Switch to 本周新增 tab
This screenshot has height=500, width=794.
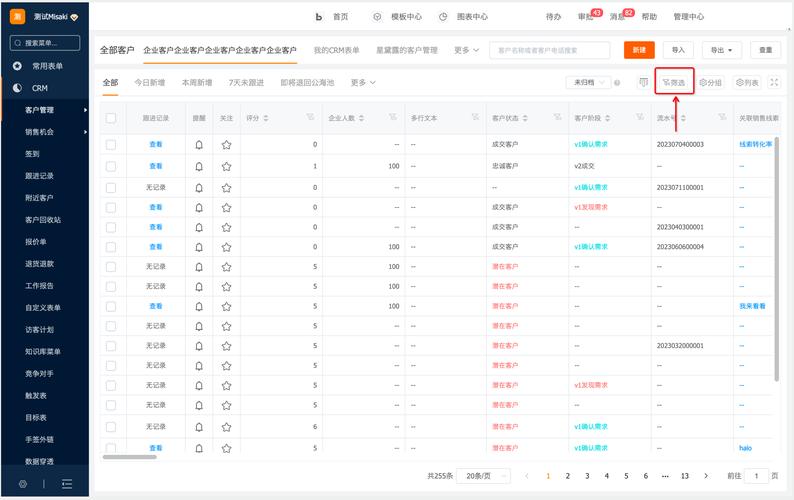coord(197,83)
